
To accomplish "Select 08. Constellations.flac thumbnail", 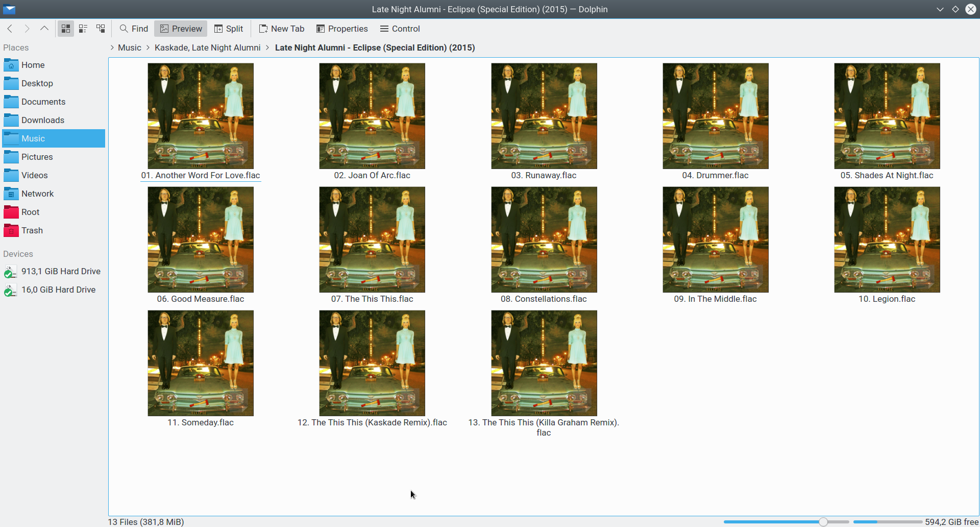I will click(x=544, y=239).
